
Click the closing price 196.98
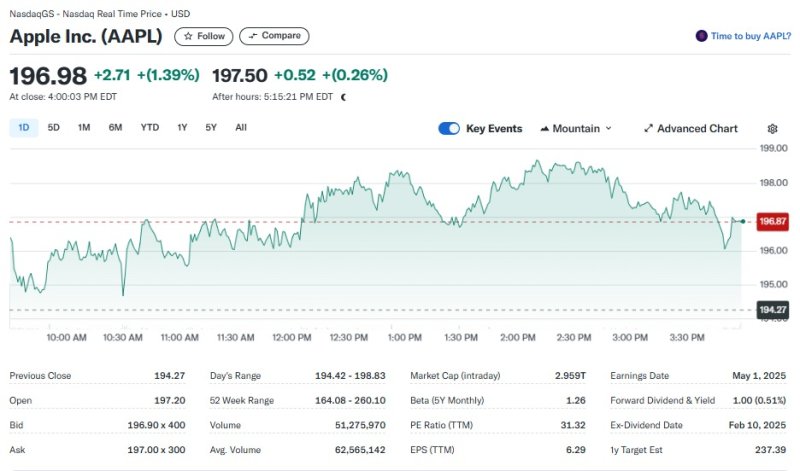coord(48,76)
